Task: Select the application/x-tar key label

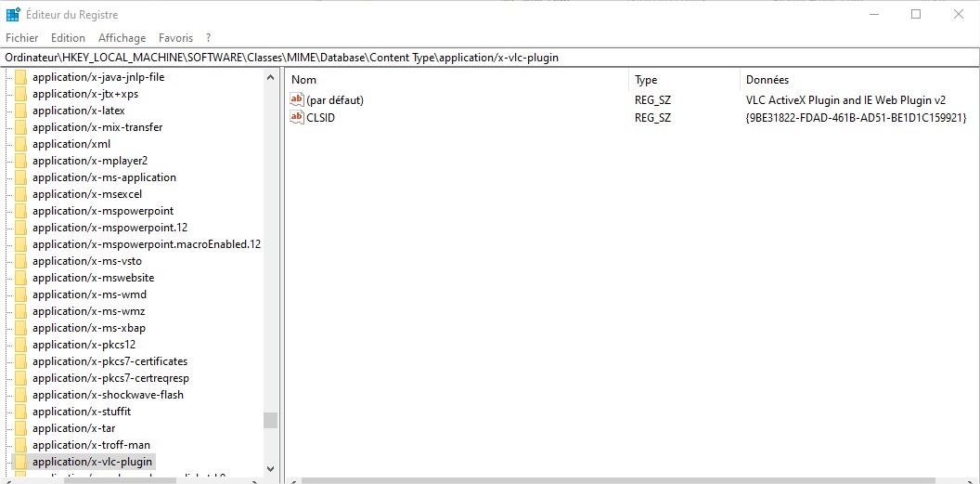Action: click(73, 428)
